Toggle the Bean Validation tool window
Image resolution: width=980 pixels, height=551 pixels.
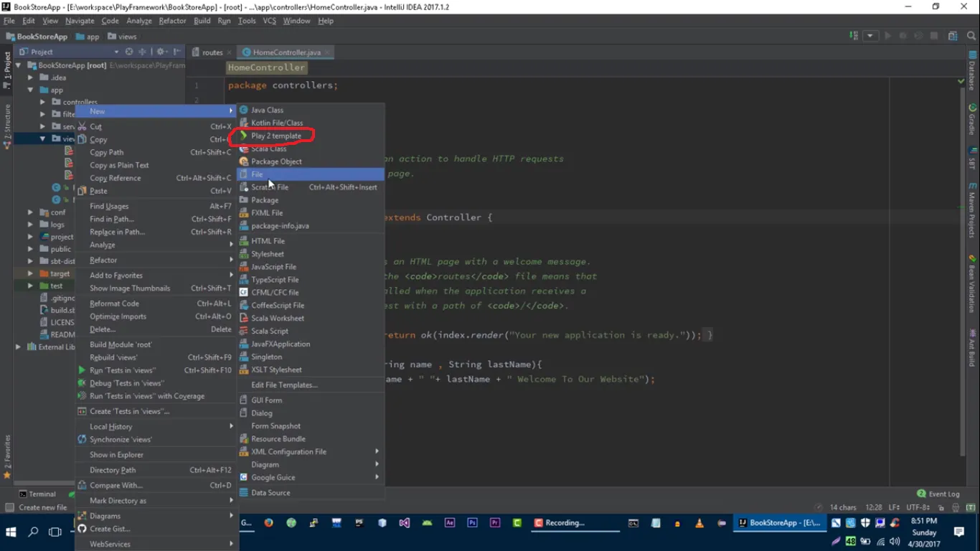click(x=972, y=286)
